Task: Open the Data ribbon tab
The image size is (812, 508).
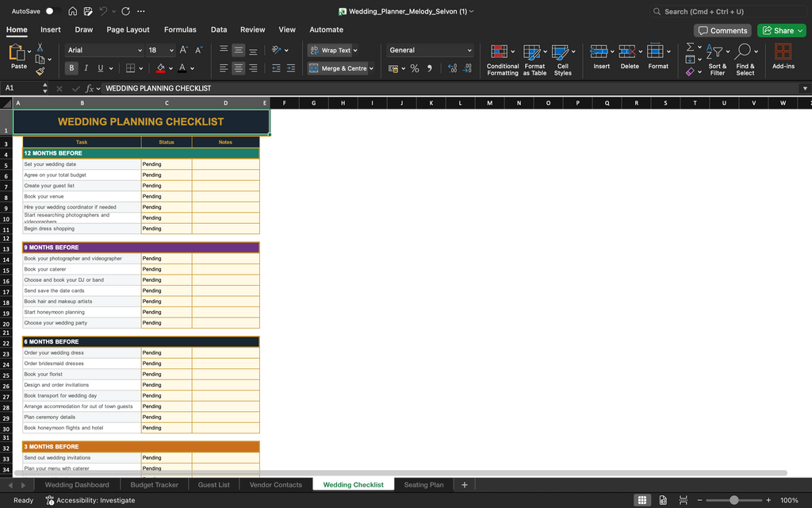Action: pyautogui.click(x=219, y=29)
